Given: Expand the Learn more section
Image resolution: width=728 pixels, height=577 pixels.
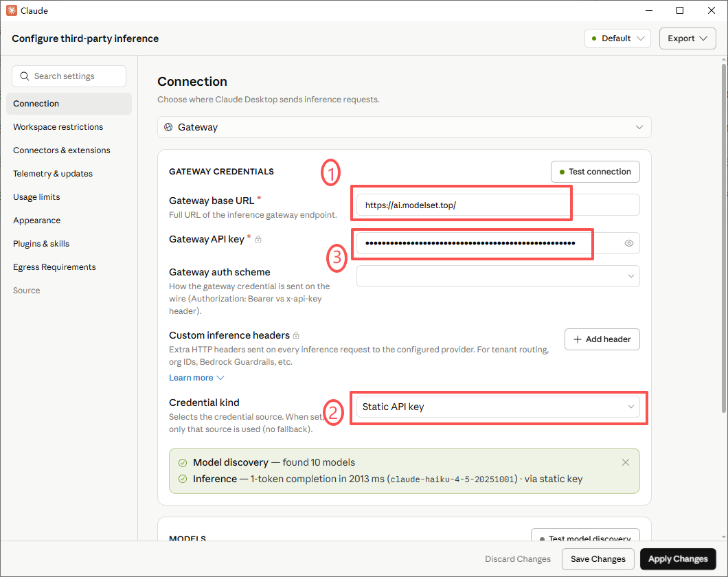Looking at the screenshot, I should point(196,378).
